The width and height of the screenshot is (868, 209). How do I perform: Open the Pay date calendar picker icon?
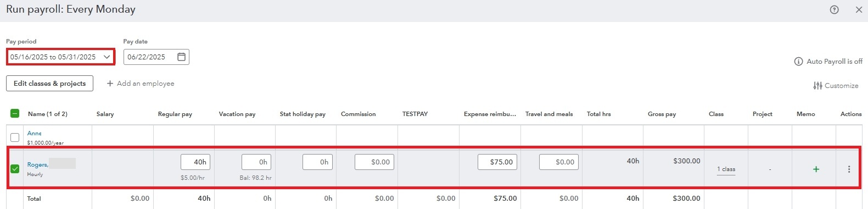(x=181, y=57)
